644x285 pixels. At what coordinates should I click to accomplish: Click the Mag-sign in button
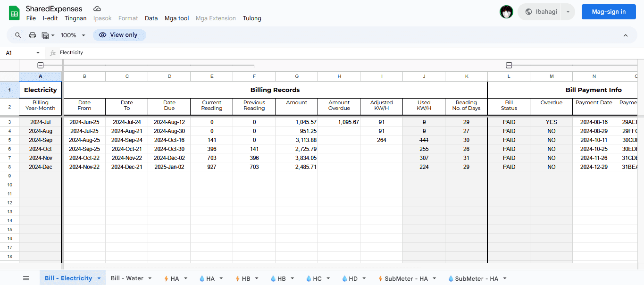[x=609, y=12]
